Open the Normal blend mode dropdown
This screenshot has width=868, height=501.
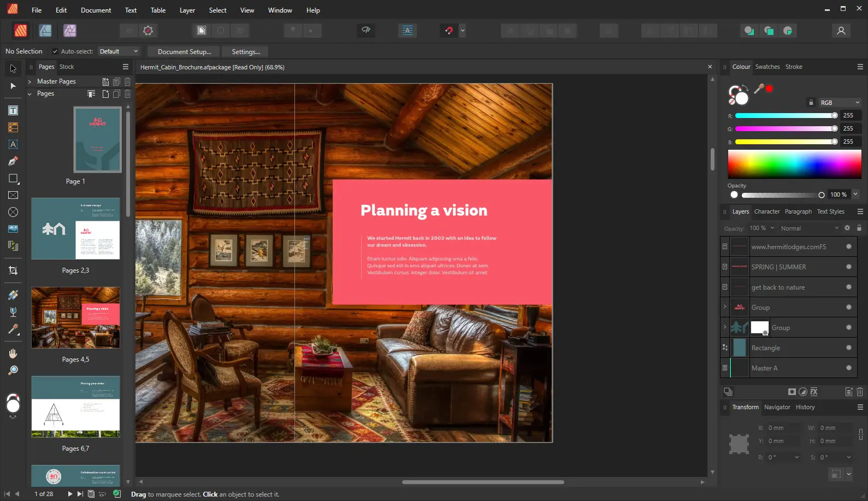809,228
